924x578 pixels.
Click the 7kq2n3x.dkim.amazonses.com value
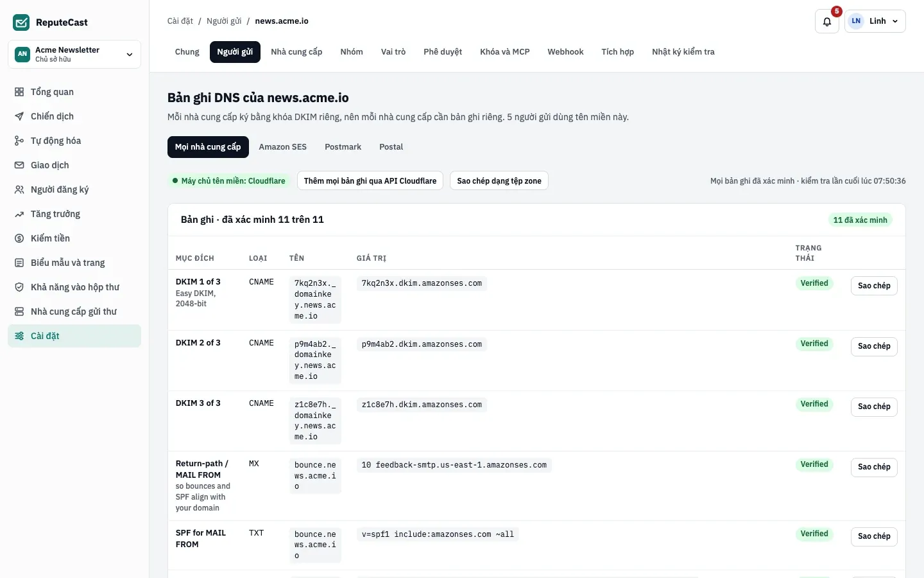click(x=422, y=283)
